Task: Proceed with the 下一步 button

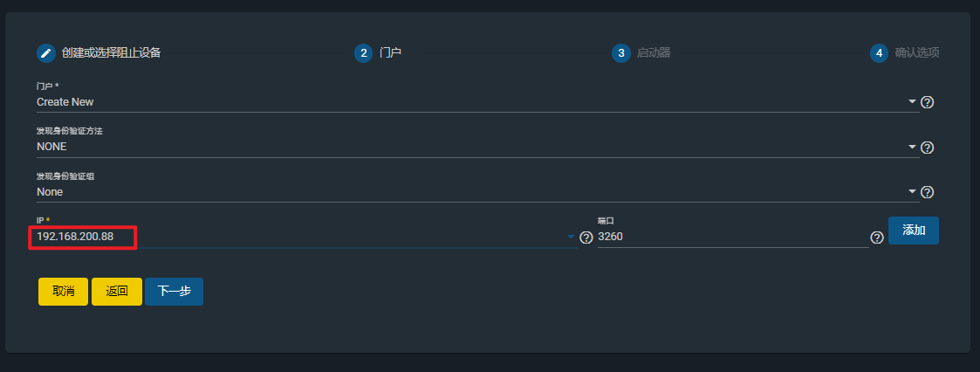Action: 174,292
